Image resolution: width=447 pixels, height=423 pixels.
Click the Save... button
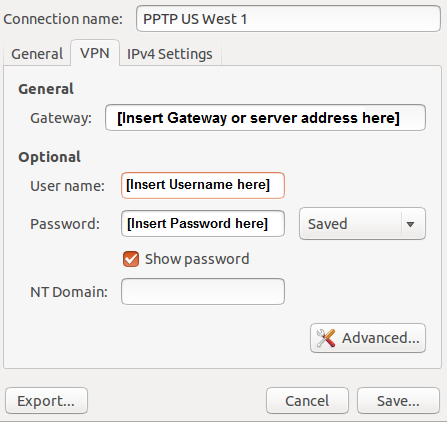click(x=398, y=401)
